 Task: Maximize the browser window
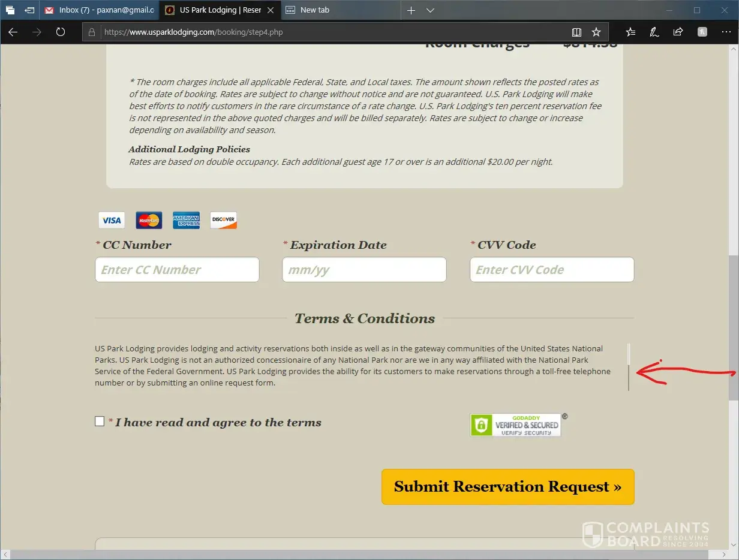coord(696,10)
